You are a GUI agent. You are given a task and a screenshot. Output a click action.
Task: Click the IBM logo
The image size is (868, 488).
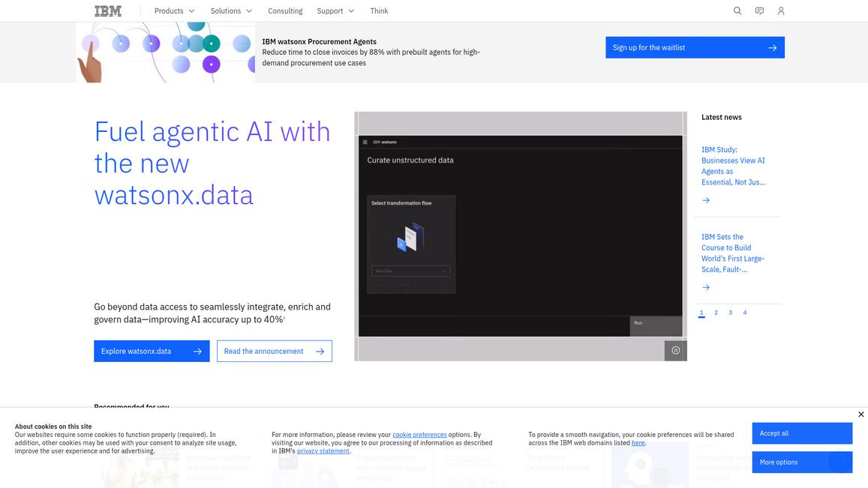pyautogui.click(x=108, y=11)
